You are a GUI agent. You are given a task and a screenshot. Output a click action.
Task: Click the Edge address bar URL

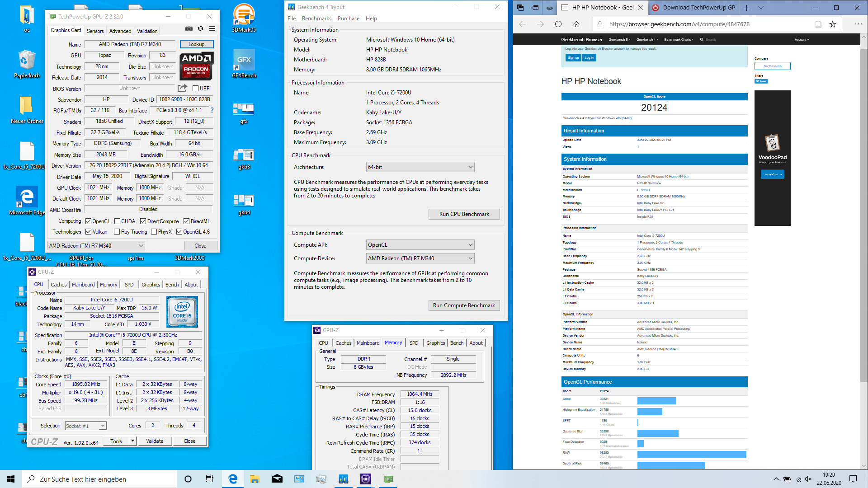click(x=679, y=24)
